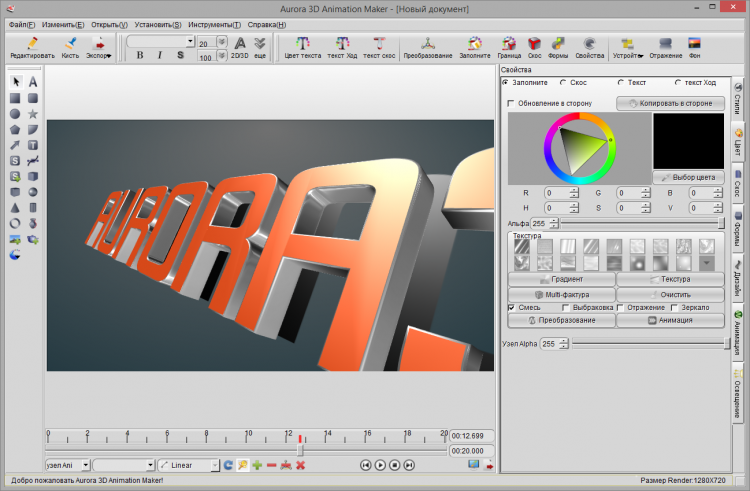
Task: Click the Преобразование toolbar icon
Action: tap(427, 47)
